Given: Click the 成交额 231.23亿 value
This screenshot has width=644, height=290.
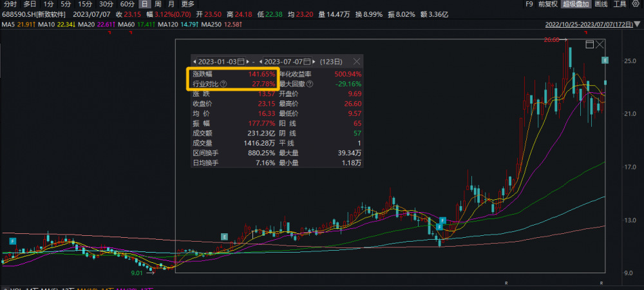Looking at the screenshot, I should 261,133.
